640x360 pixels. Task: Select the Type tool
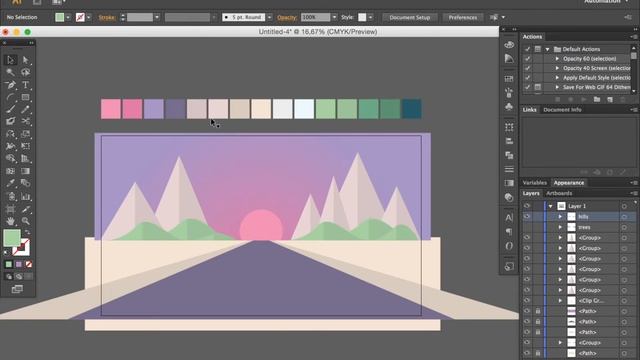click(26, 85)
